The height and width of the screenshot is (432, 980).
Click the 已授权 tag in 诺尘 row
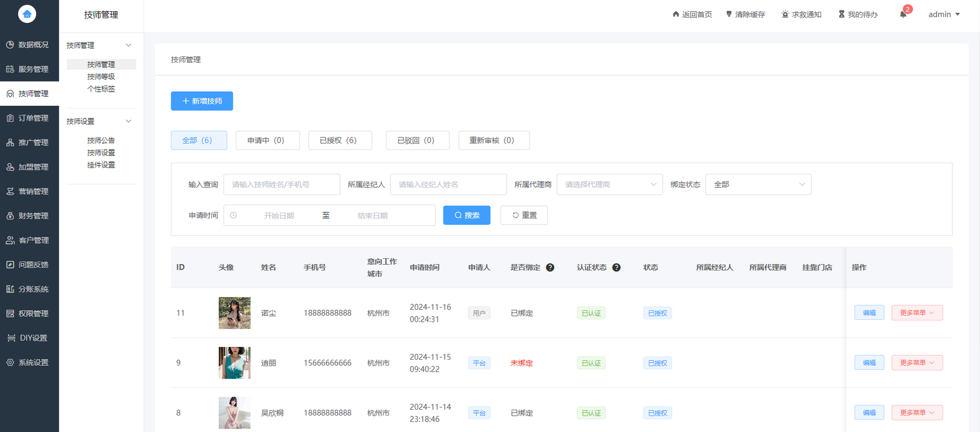(657, 313)
